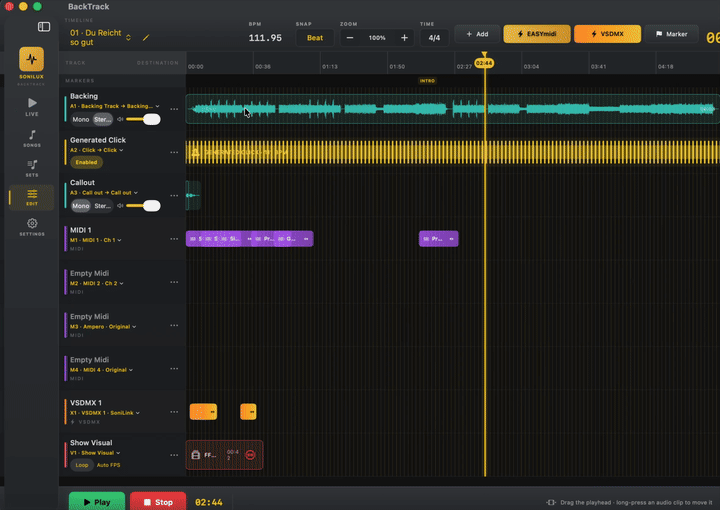This screenshot has width=720, height=510.
Task: Set Callout track to Mono
Action: [81, 206]
